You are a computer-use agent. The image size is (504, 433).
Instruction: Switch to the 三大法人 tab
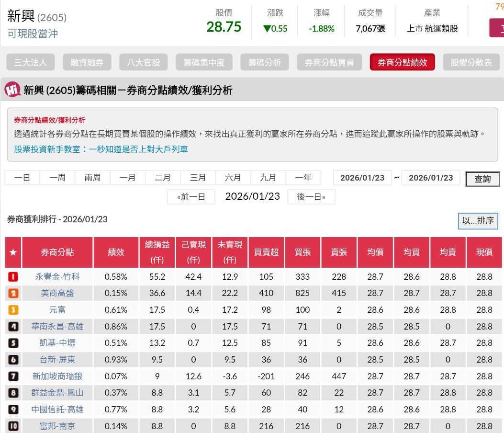(31, 62)
